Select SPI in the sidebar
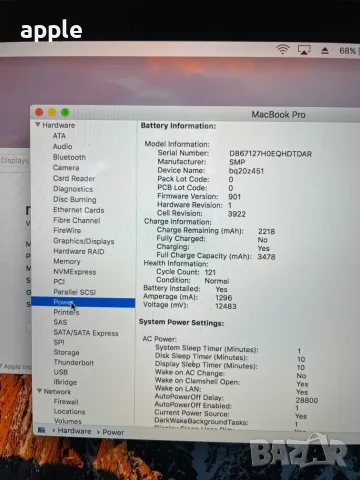This screenshot has height=480, width=360. click(x=59, y=342)
